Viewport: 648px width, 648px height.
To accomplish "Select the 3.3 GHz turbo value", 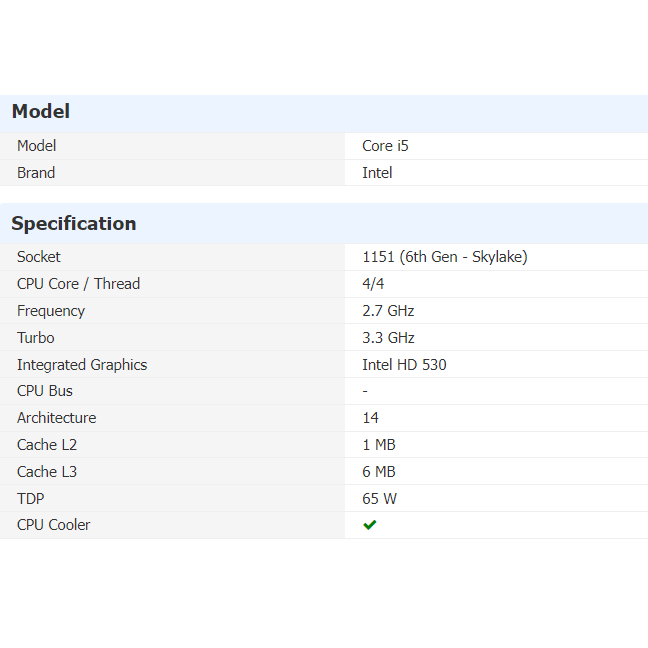I will (388, 338).
